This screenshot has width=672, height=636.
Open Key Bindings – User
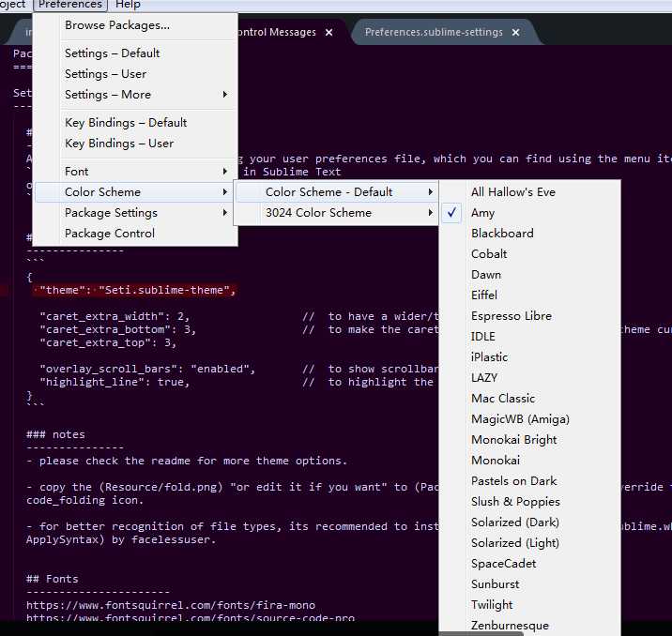pyautogui.click(x=135, y=143)
